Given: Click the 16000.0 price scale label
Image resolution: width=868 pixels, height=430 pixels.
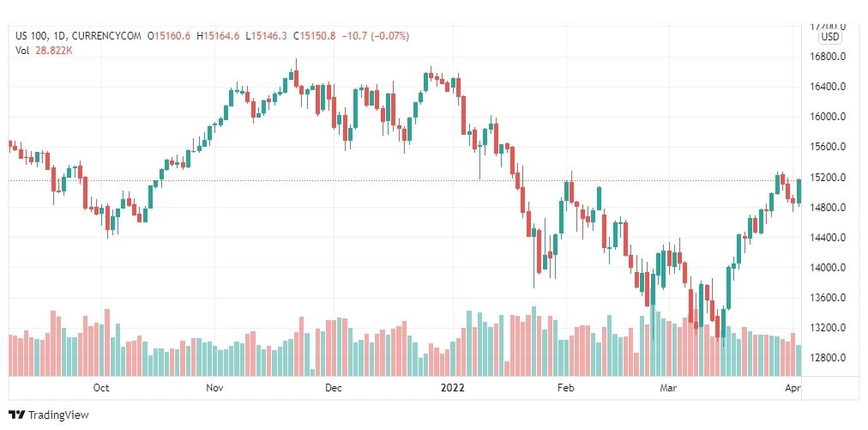Looking at the screenshot, I should coord(828,117).
